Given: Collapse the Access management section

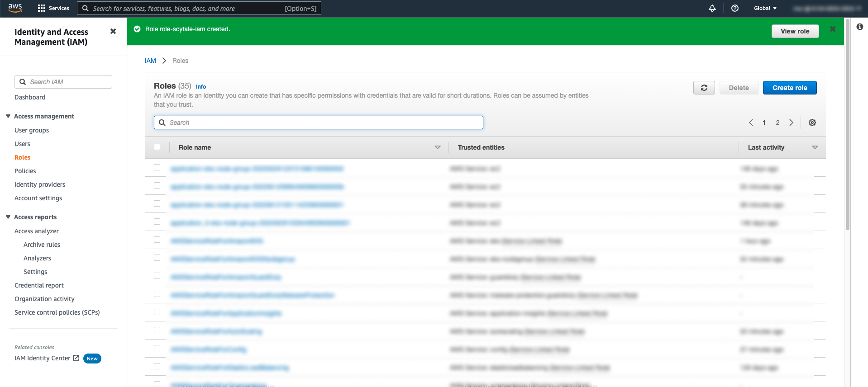Looking at the screenshot, I should coord(8,116).
